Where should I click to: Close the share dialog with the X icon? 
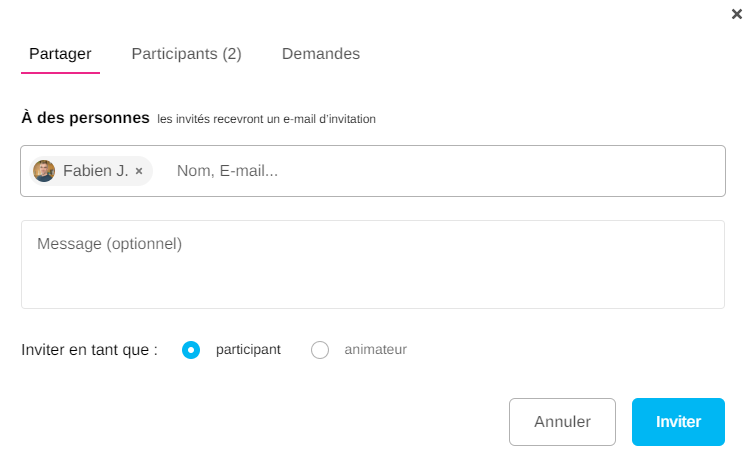[x=737, y=14]
